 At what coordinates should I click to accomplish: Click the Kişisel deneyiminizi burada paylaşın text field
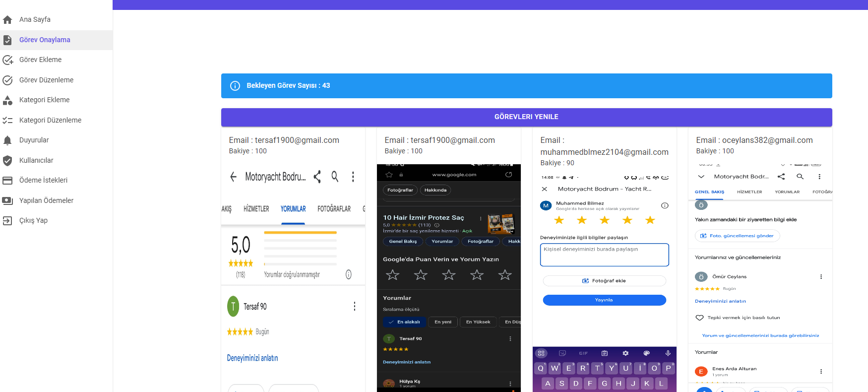pos(604,255)
